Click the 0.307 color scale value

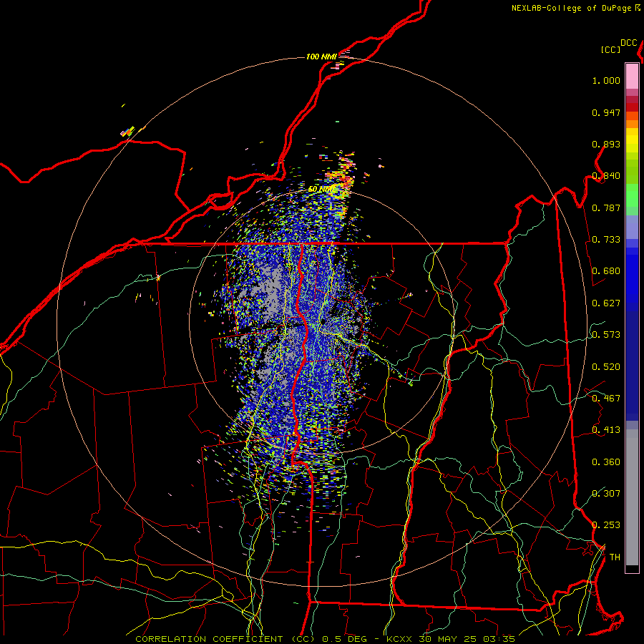tap(606, 494)
